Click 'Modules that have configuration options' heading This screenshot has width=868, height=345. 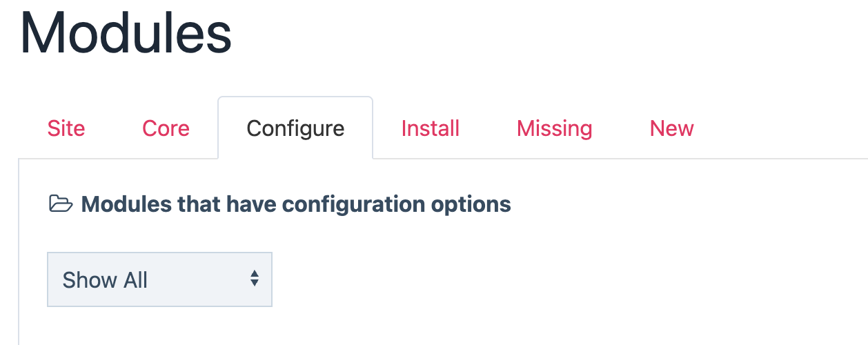click(x=296, y=204)
